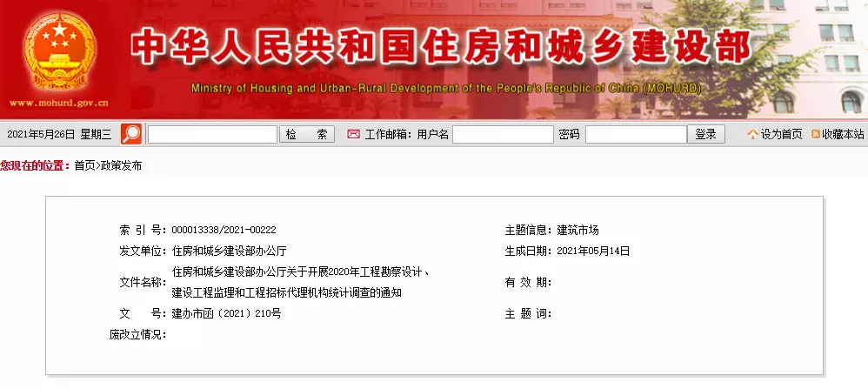The height and width of the screenshot is (389, 868).
Task: Click the 文件名称 label
Action: pos(143,283)
